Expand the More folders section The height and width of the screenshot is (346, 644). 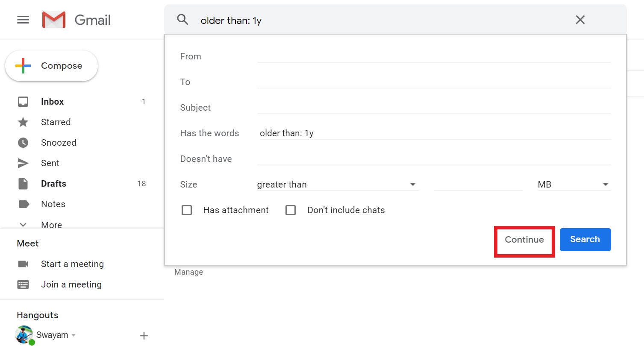pos(51,225)
